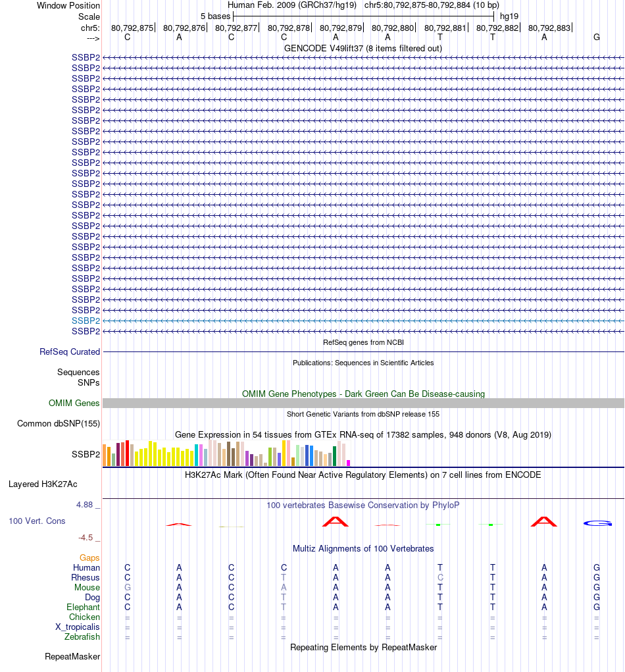Open the Common dbSNP(155) track label
Viewport: 625px width, 672px height.
point(59,424)
